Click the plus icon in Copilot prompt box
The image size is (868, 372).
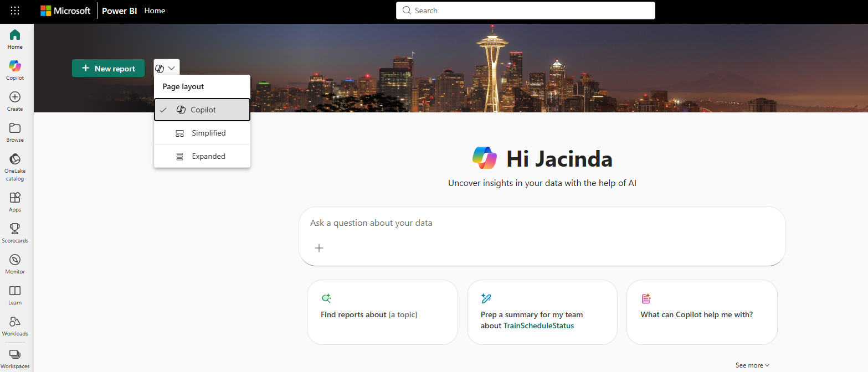pyautogui.click(x=319, y=248)
